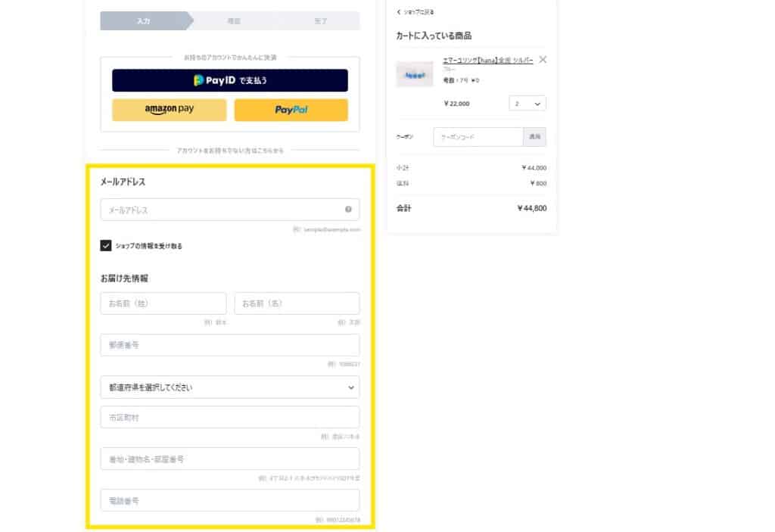Click the ¥22,000 item price
Image resolution: width=775 pixels, height=532 pixels.
point(456,104)
